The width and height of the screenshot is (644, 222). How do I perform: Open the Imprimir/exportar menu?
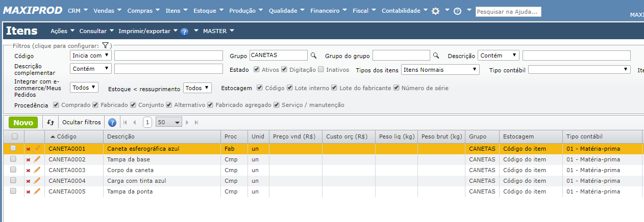point(148,31)
